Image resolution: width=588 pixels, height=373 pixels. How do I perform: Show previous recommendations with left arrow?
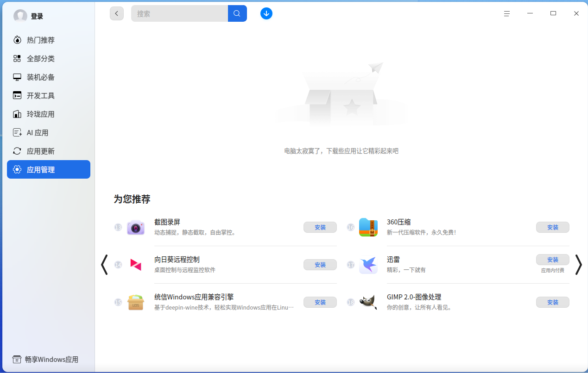click(x=104, y=265)
